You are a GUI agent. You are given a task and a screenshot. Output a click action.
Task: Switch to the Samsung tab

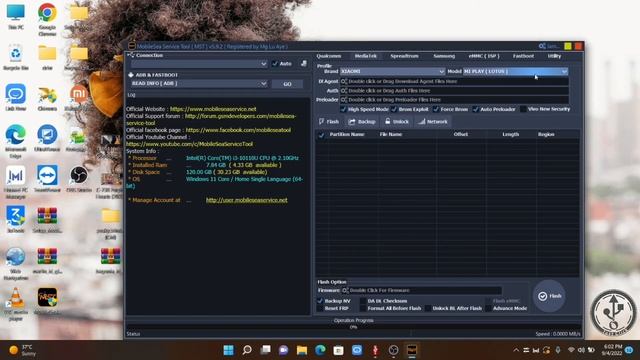(x=444, y=56)
